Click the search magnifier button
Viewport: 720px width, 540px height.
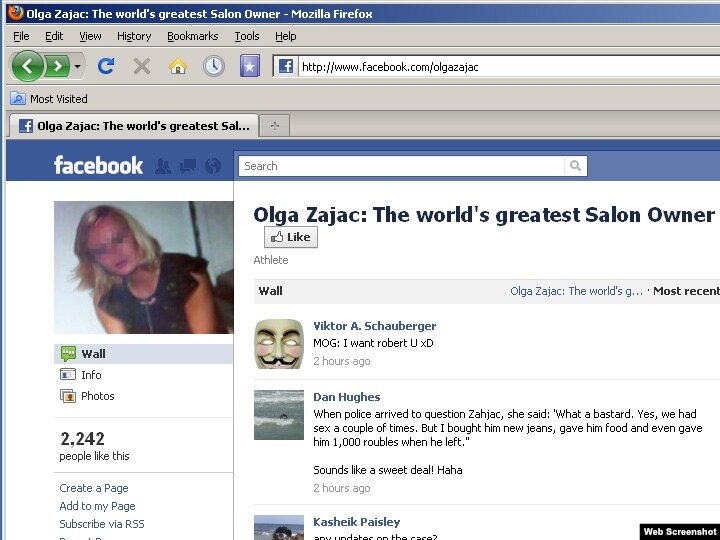click(575, 166)
